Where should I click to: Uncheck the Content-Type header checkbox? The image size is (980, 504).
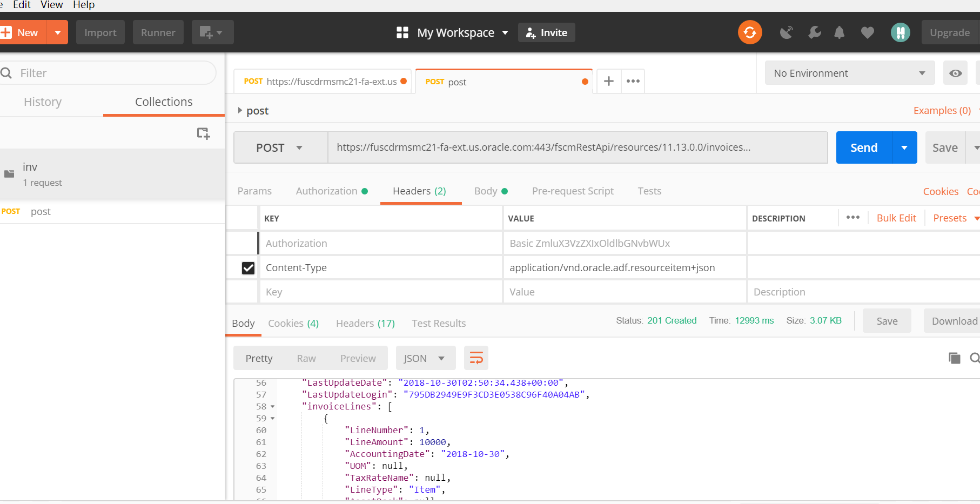coord(248,268)
